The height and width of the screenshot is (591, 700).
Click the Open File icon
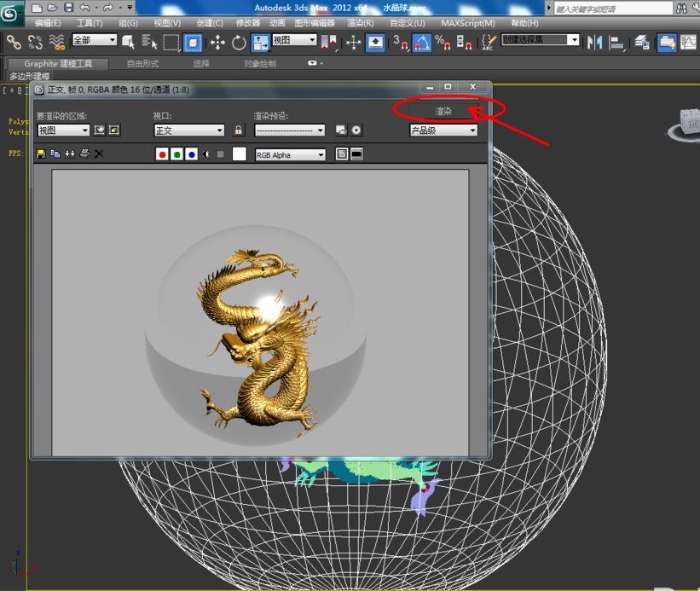pyautogui.click(x=53, y=8)
